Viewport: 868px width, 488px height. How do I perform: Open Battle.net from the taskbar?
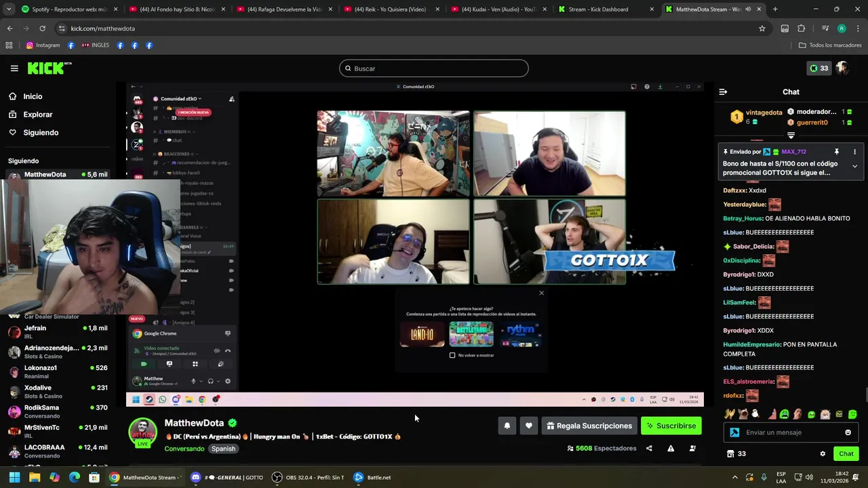372,477
